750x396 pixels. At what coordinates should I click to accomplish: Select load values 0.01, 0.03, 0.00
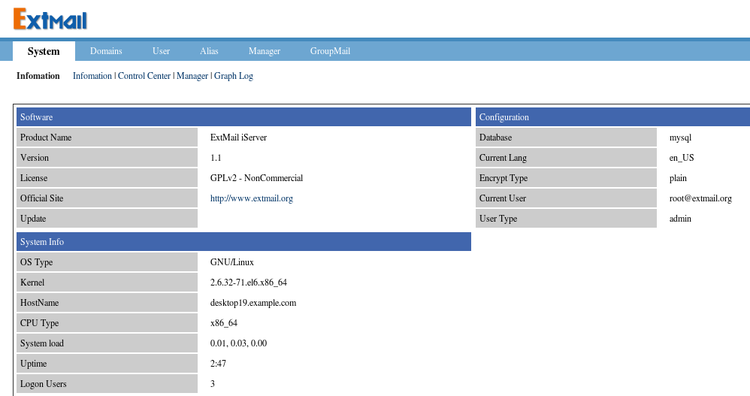238,343
